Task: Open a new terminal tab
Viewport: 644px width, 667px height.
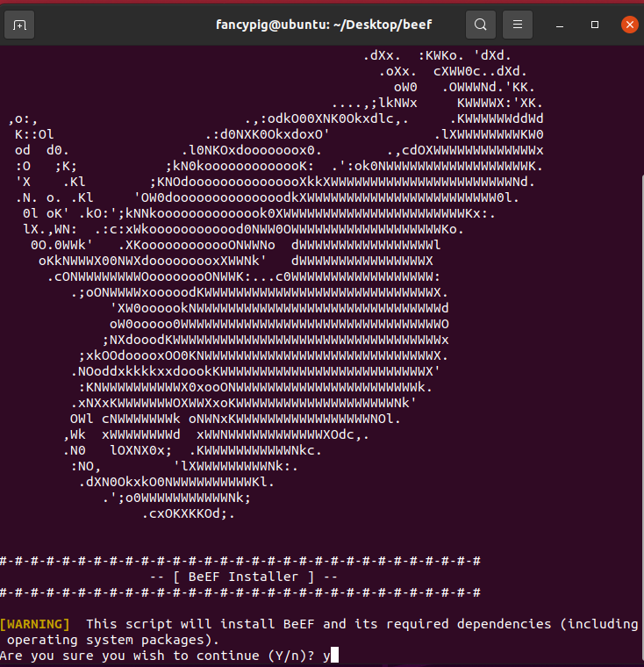Action: 19,25
